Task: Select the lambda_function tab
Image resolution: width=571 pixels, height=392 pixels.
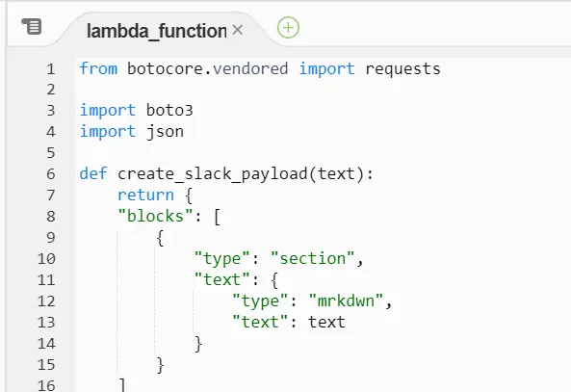Action: pyautogui.click(x=157, y=31)
